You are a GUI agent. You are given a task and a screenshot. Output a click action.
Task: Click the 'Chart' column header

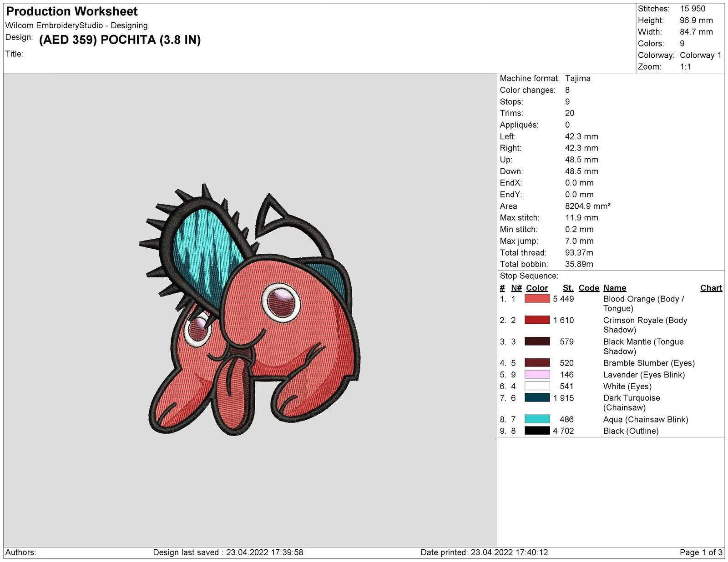tap(711, 288)
